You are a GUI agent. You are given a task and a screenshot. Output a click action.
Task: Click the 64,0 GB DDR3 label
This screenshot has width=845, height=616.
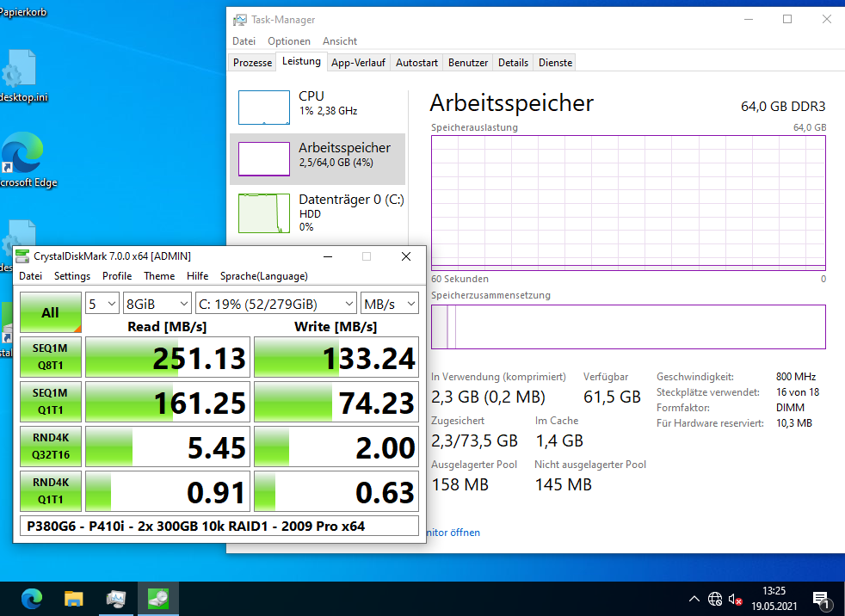(783, 106)
